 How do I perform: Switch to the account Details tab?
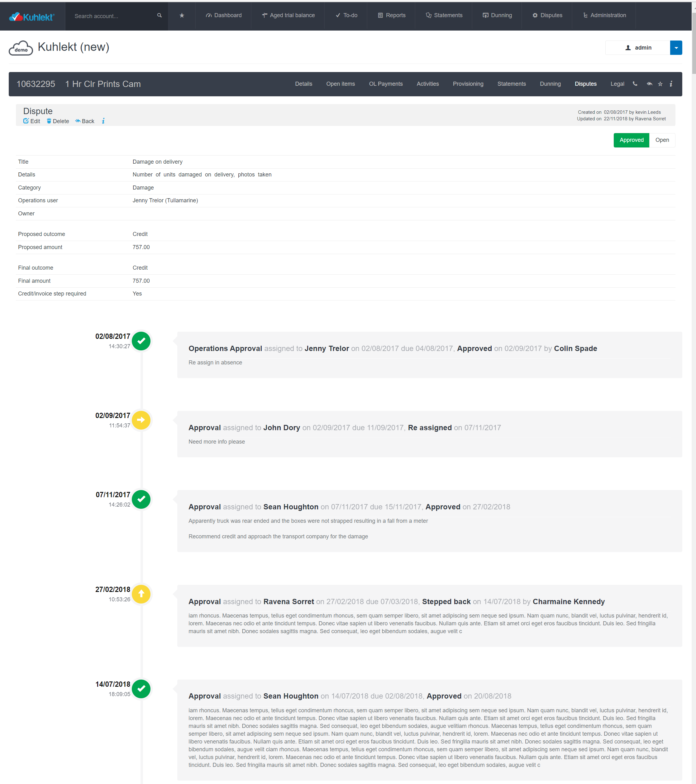click(x=303, y=84)
